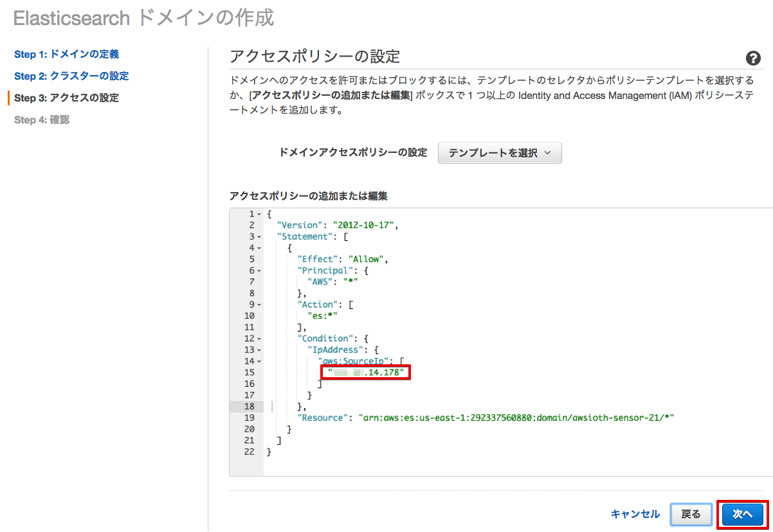The image size is (773, 532).
Task: Click the Resource ARN string
Action: point(516,418)
